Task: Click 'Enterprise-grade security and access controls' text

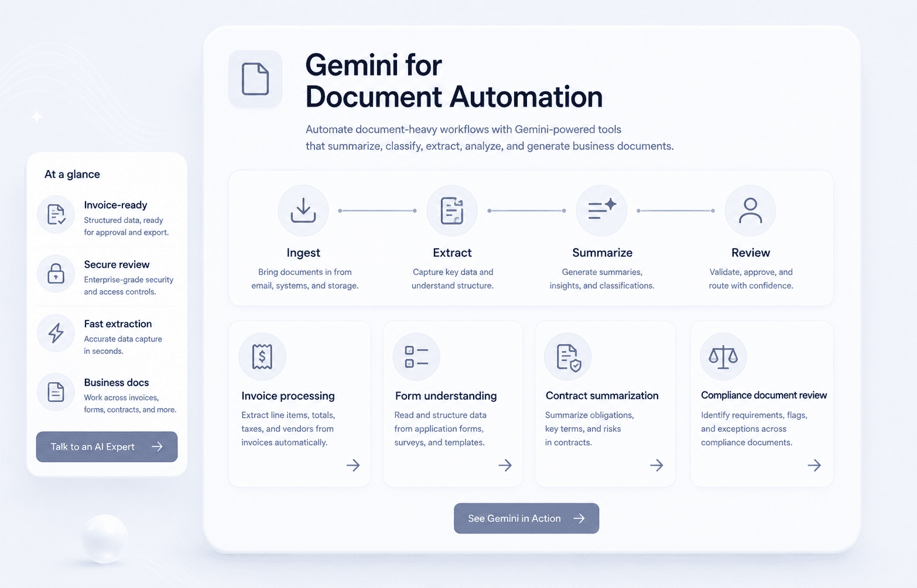Action: pos(129,286)
